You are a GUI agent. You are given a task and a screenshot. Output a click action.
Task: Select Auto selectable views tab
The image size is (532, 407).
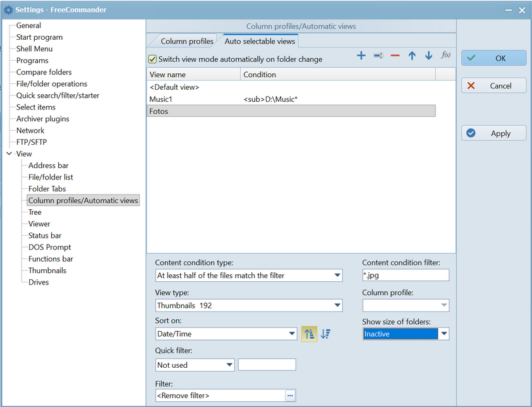[259, 42]
